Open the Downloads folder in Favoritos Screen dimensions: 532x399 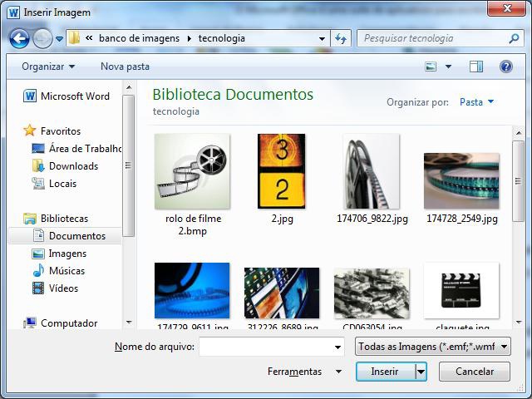(73, 165)
